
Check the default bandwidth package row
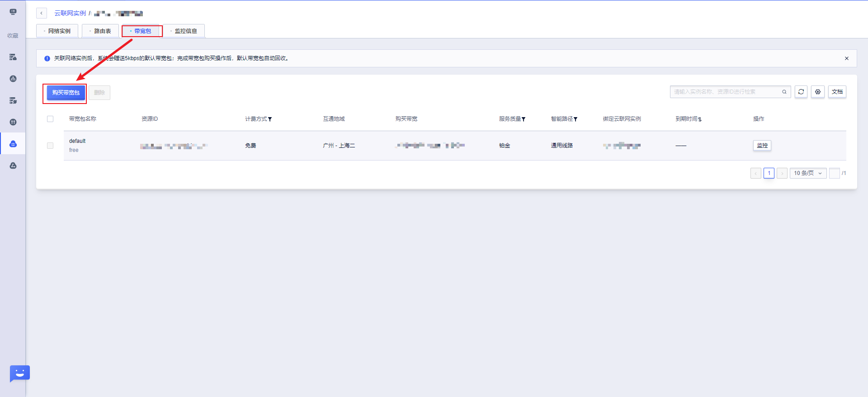point(50,146)
